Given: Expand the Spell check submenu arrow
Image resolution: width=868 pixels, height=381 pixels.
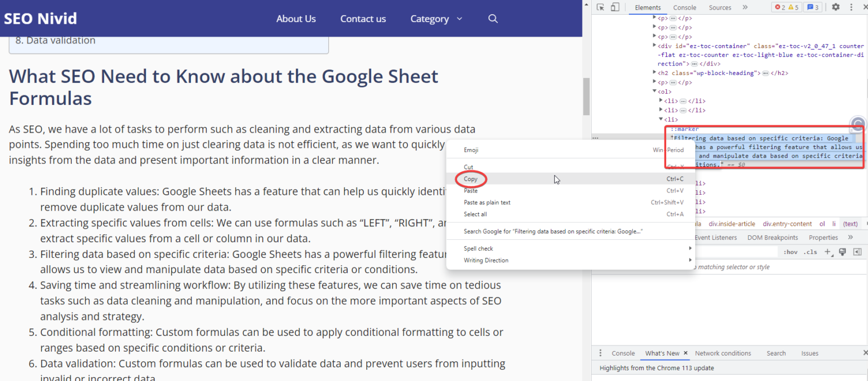Looking at the screenshot, I should [x=689, y=248].
